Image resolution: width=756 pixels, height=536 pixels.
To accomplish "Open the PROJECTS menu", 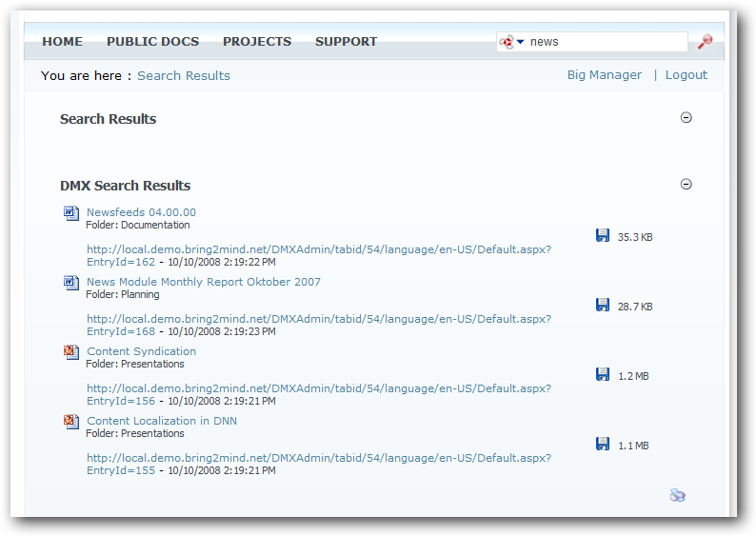I will [x=257, y=42].
